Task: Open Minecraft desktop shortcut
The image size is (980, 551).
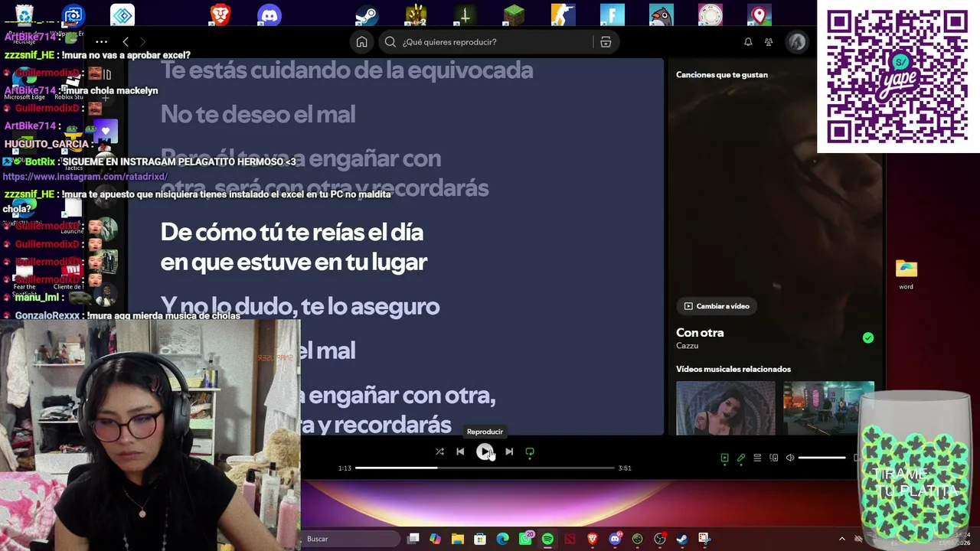Action: point(514,15)
